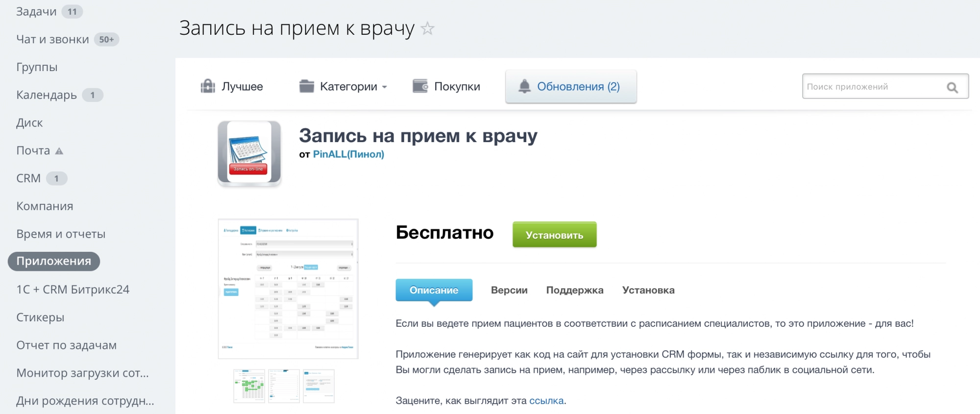Open the PinALL(Пинол) developer link
Image resolution: width=980 pixels, height=414 pixels.
pyautogui.click(x=348, y=154)
